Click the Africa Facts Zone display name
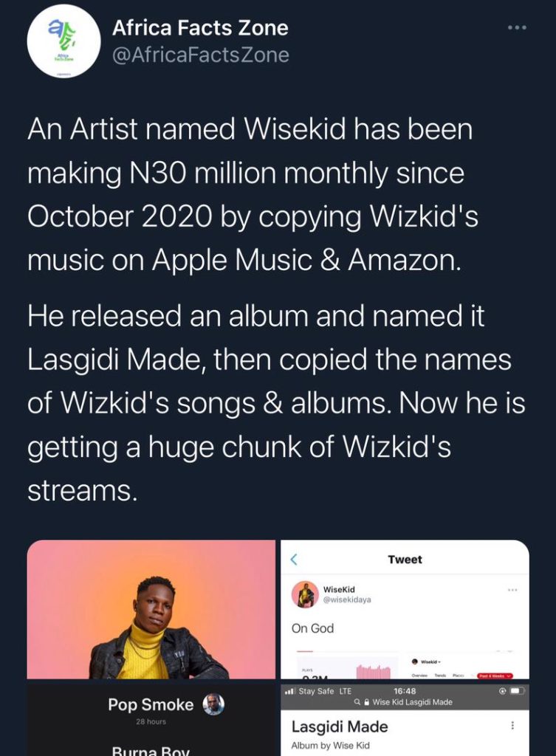The width and height of the screenshot is (556, 756). 200,28
